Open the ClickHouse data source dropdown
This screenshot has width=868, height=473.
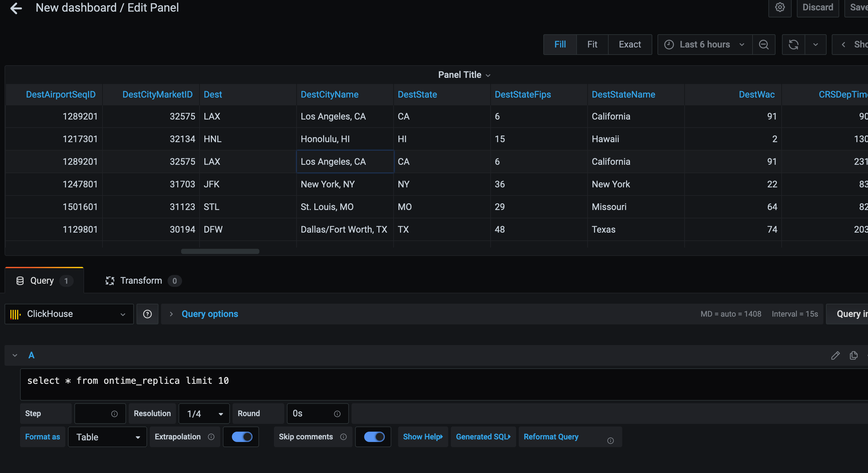click(x=69, y=314)
